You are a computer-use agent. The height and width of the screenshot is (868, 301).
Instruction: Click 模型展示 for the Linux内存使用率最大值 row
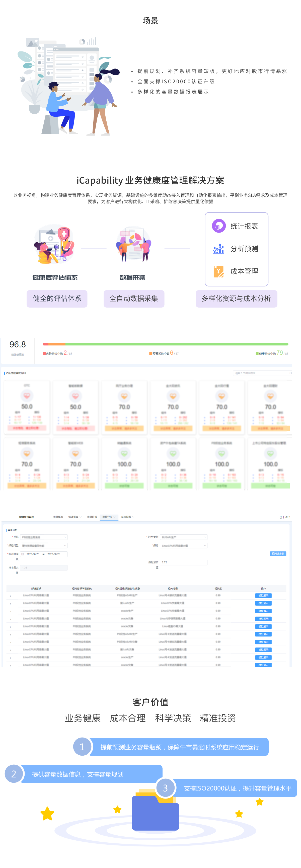(x=263, y=619)
